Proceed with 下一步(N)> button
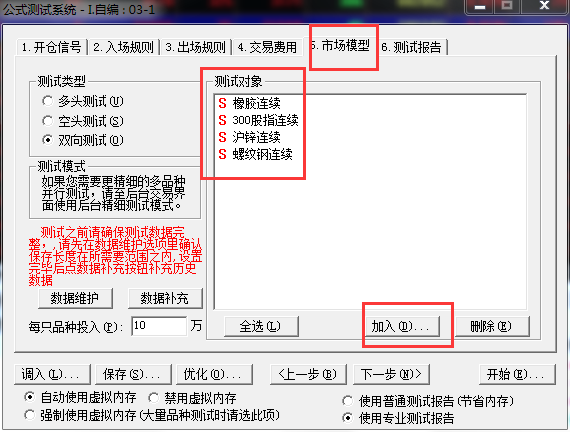Viewport: 570px width, 432px height. pyautogui.click(x=391, y=374)
